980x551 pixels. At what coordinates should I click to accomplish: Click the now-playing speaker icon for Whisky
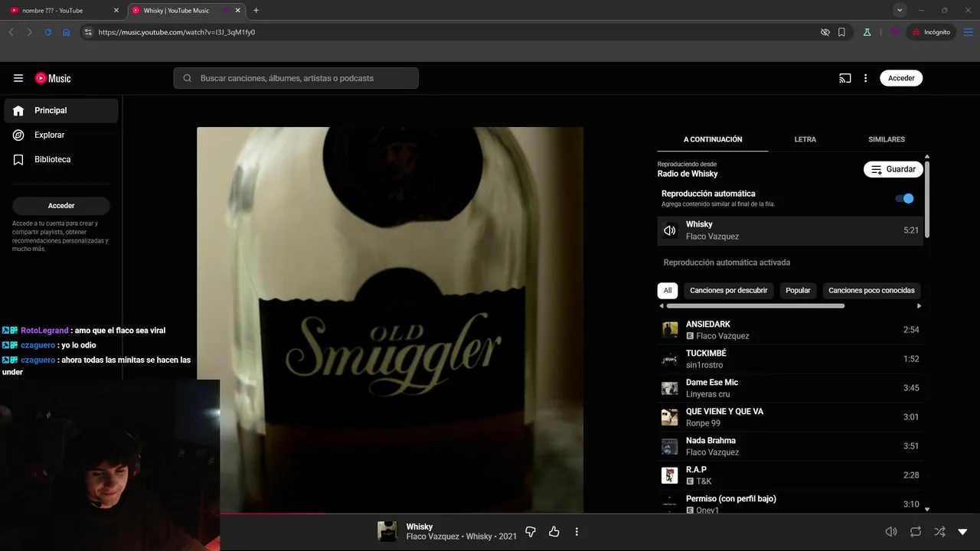(670, 230)
